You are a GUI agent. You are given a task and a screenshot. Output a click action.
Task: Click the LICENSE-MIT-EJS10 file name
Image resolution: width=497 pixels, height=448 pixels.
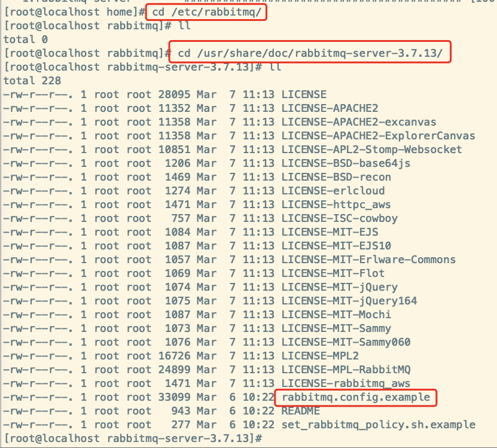click(336, 246)
